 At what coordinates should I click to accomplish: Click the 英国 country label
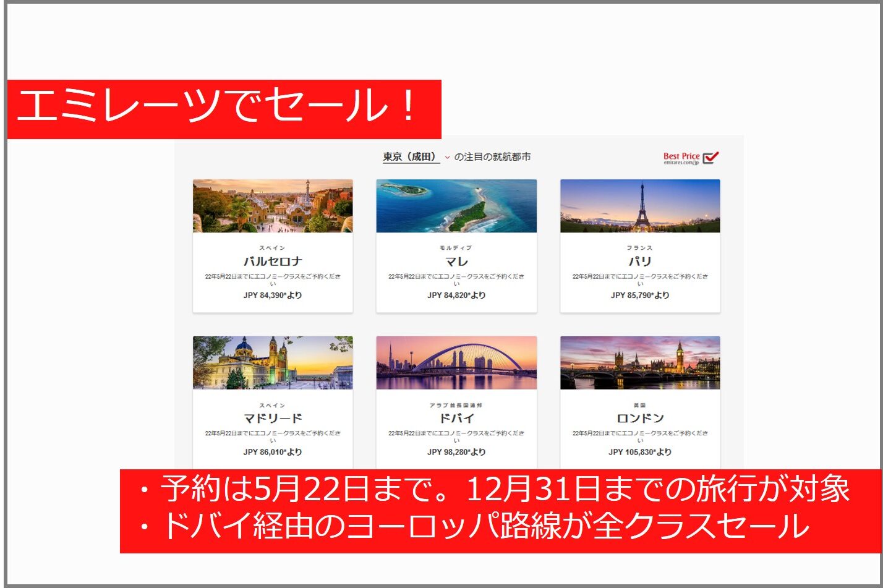point(640,405)
